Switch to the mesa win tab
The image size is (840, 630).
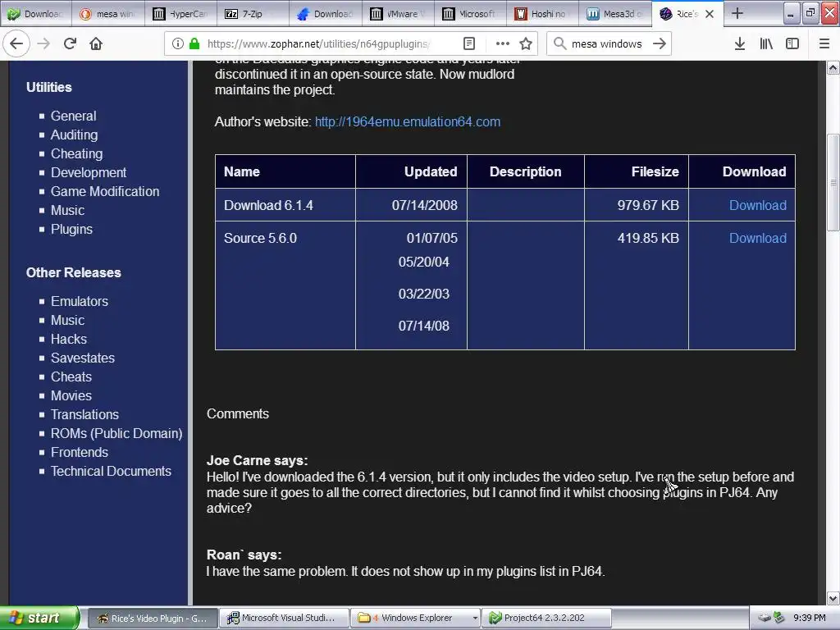pyautogui.click(x=108, y=14)
